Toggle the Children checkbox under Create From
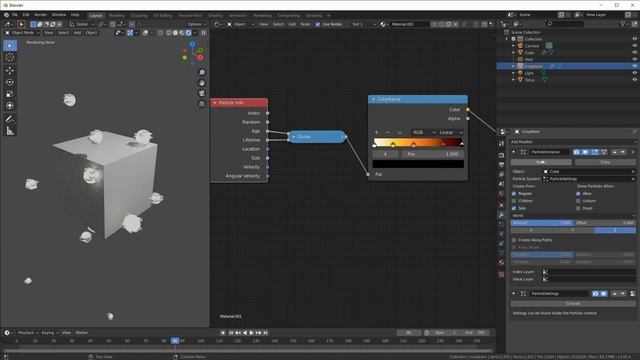This screenshot has height=360, width=640. tap(514, 201)
